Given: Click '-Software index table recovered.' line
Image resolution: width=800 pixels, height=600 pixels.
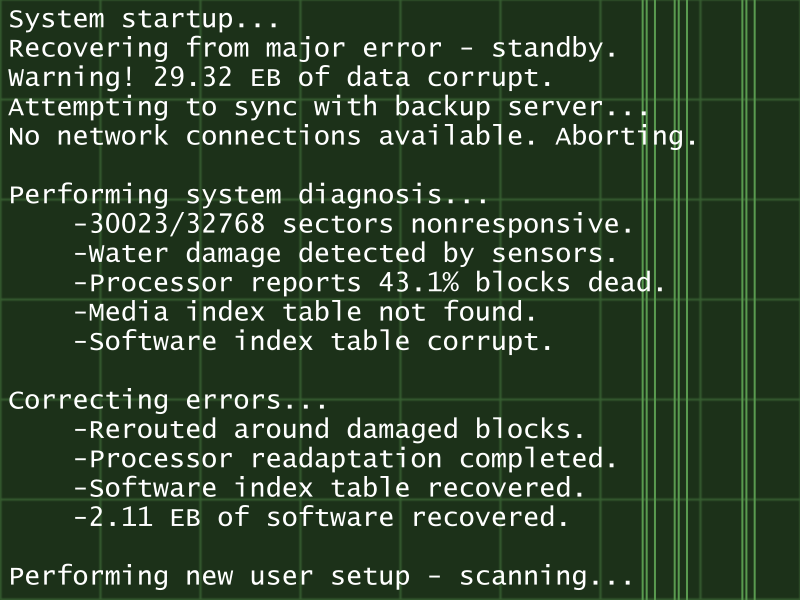Looking at the screenshot, I should (330, 489).
